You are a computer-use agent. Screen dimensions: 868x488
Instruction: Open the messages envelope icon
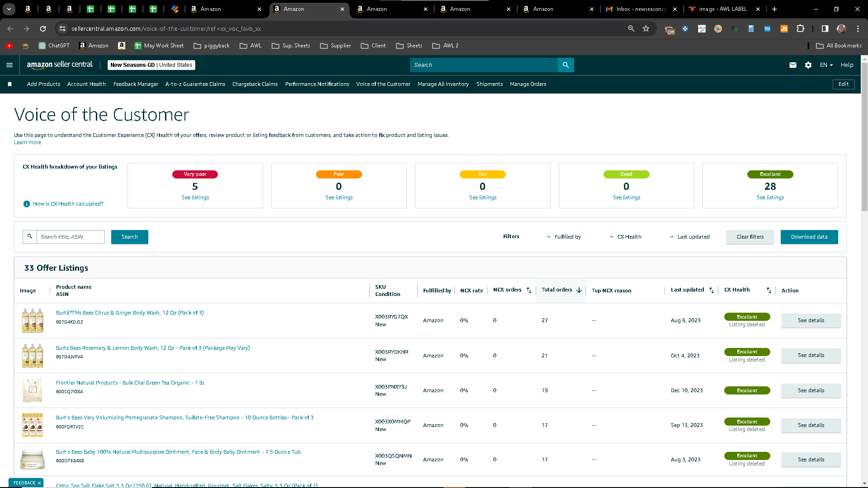point(793,65)
